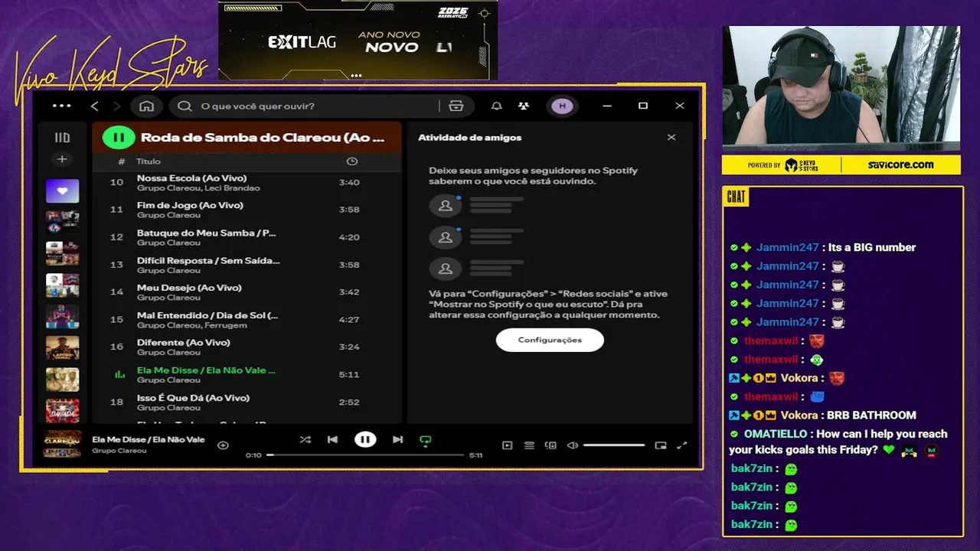Image resolution: width=980 pixels, height=551 pixels.
Task: Open the Spotify Home page
Action: tap(146, 106)
